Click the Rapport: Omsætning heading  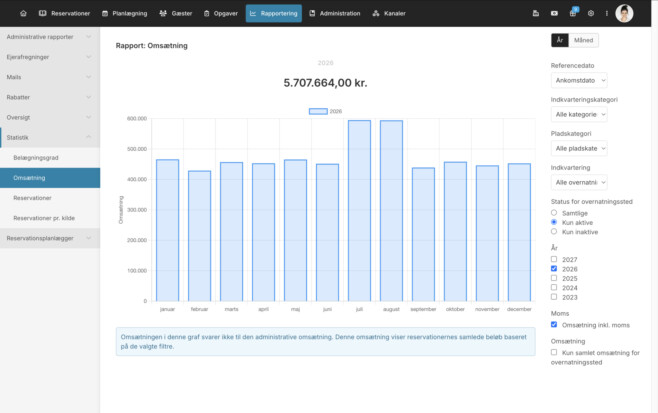(151, 45)
